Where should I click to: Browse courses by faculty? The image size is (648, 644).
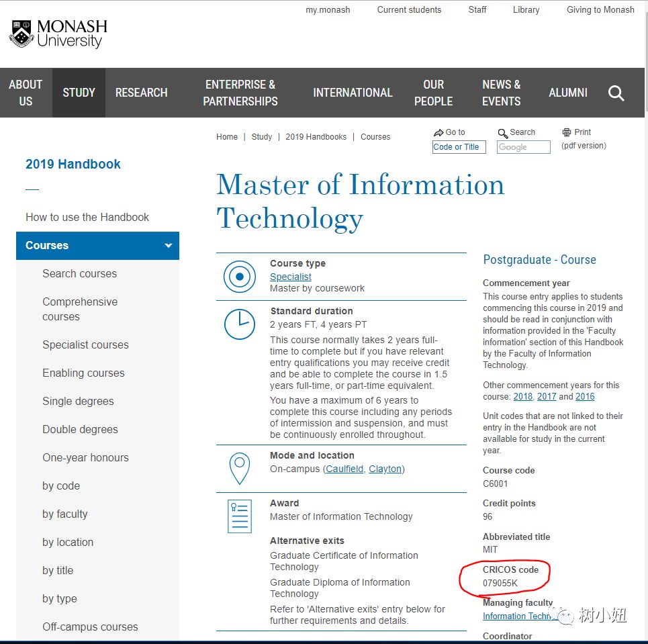click(x=65, y=514)
